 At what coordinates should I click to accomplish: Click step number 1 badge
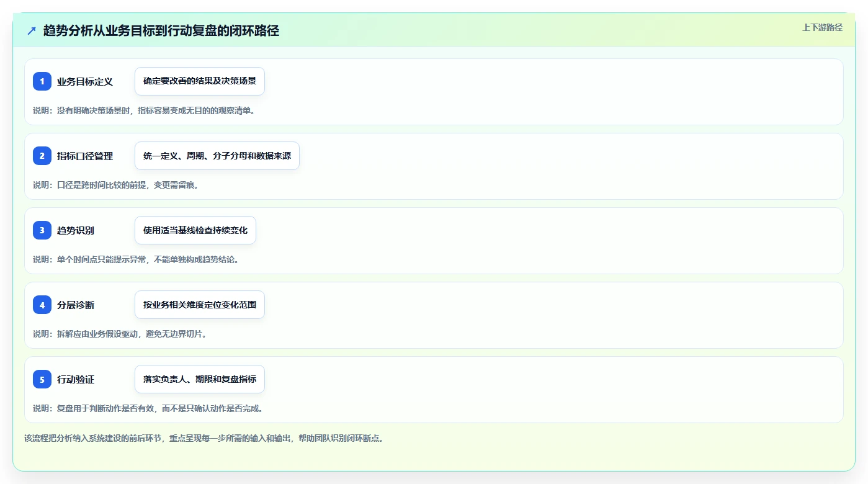[42, 81]
